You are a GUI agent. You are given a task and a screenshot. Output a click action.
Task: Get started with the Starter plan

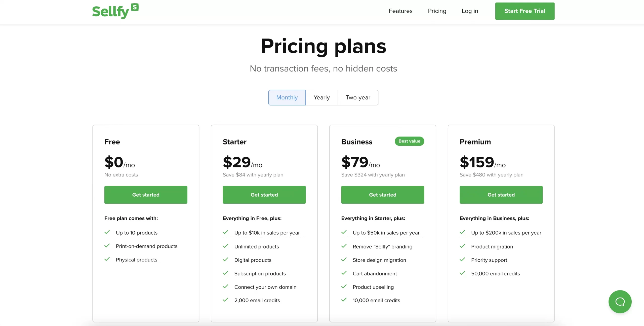pyautogui.click(x=264, y=195)
